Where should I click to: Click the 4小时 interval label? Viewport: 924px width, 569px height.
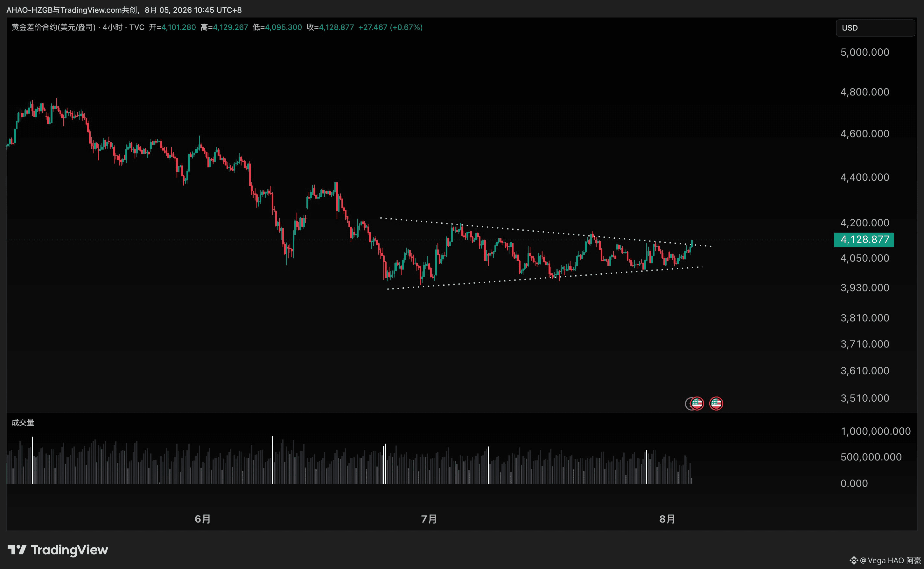[x=113, y=27]
